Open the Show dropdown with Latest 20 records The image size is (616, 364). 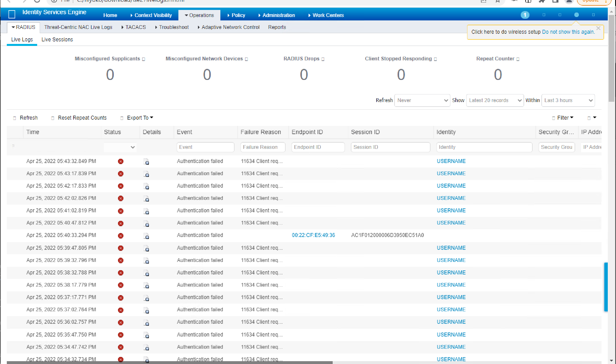click(x=495, y=100)
